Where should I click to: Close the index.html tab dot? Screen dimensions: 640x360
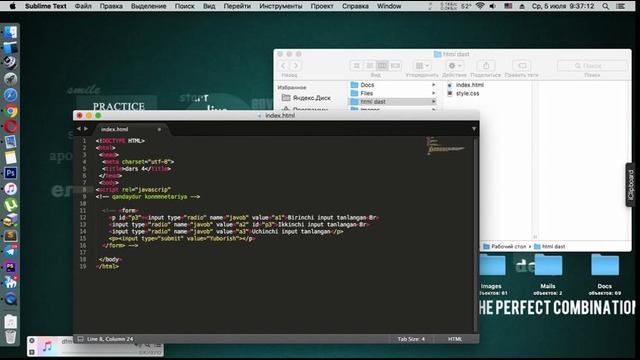[x=159, y=129]
